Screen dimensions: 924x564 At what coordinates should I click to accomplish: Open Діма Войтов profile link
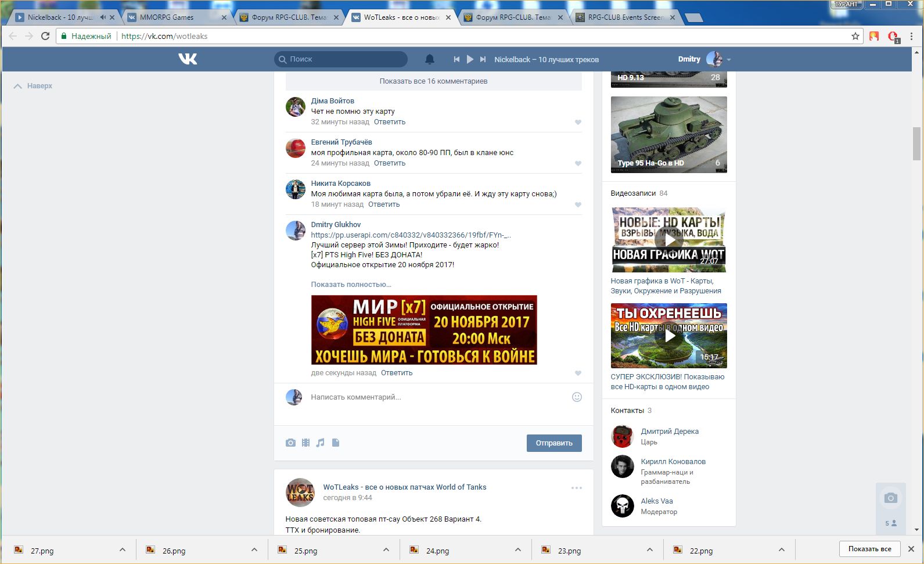(x=332, y=101)
